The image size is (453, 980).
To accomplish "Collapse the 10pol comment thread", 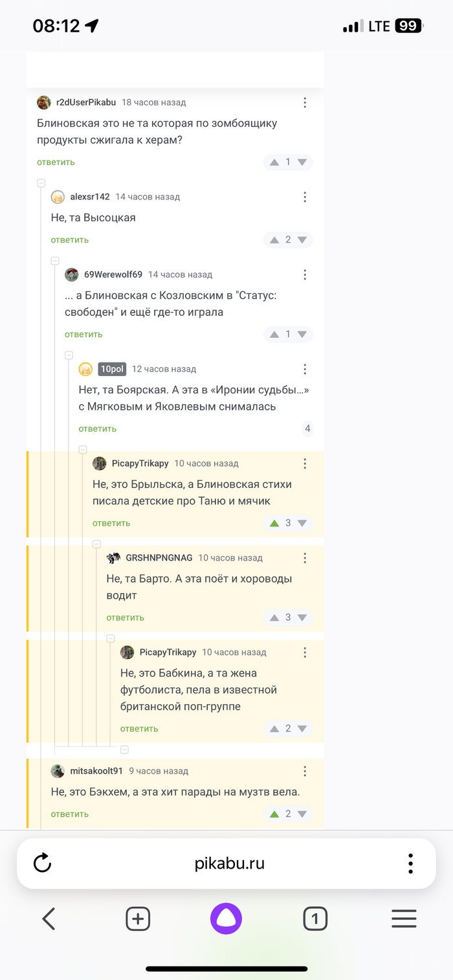I will click(x=69, y=354).
